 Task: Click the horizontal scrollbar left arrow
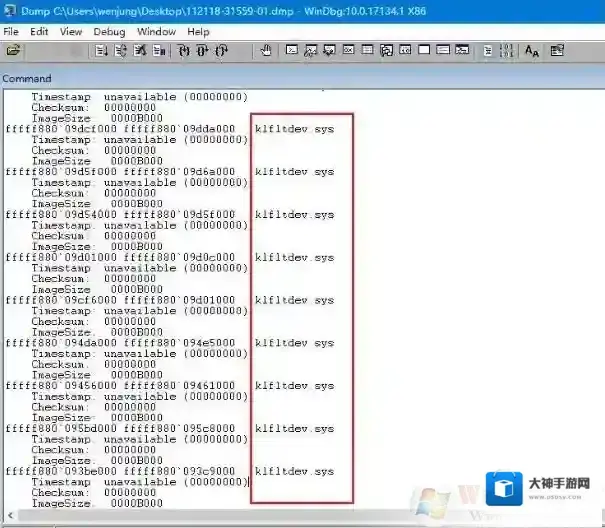click(10, 515)
